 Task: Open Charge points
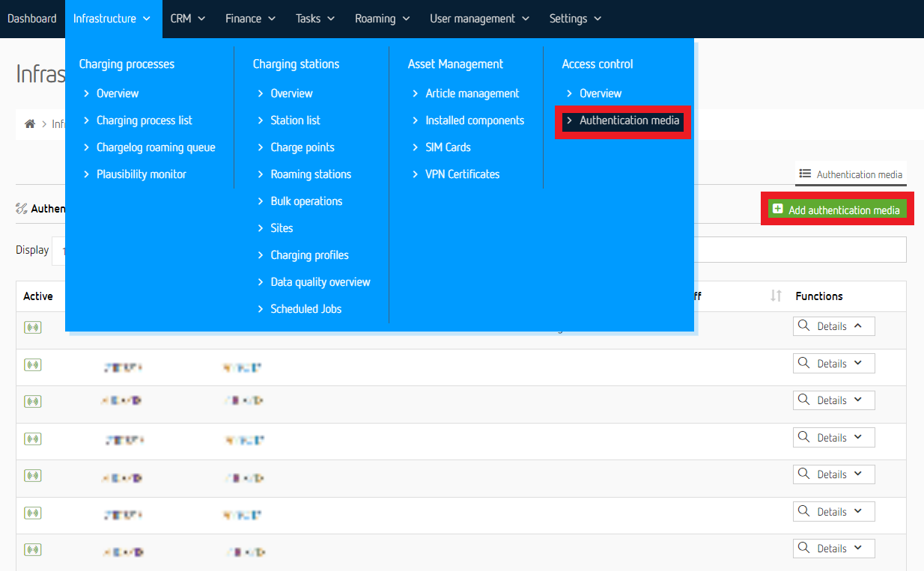303,147
